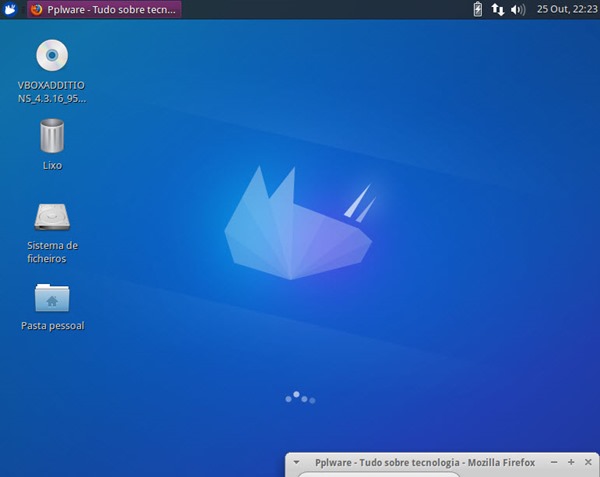Screen dimensions: 600x477
Task: Select the VBOXADDITIONS CD desktop icon
Action: 52,55
